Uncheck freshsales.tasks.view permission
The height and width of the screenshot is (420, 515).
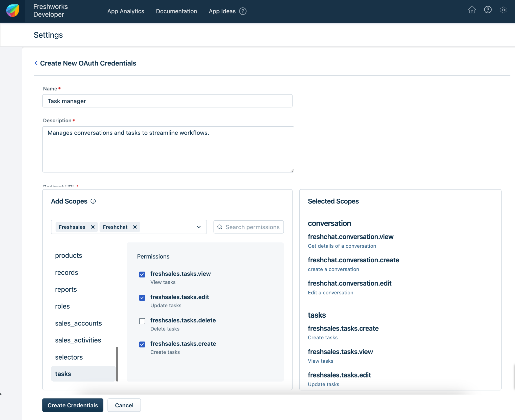pyautogui.click(x=142, y=274)
